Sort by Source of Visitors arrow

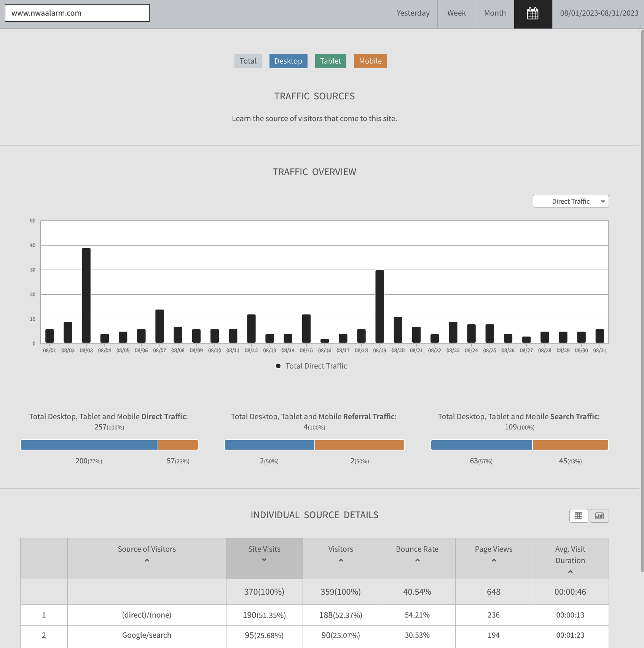[x=147, y=560]
